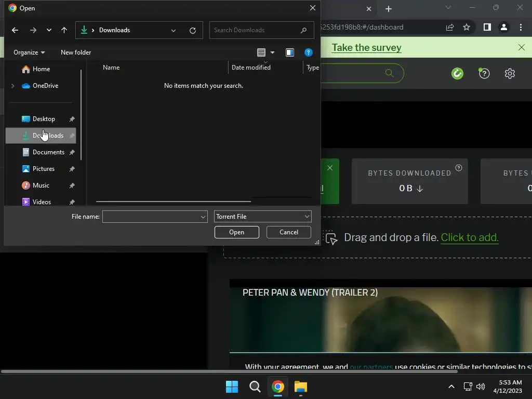Go back in the Open dialog
The width and height of the screenshot is (532, 399).
pos(15,30)
